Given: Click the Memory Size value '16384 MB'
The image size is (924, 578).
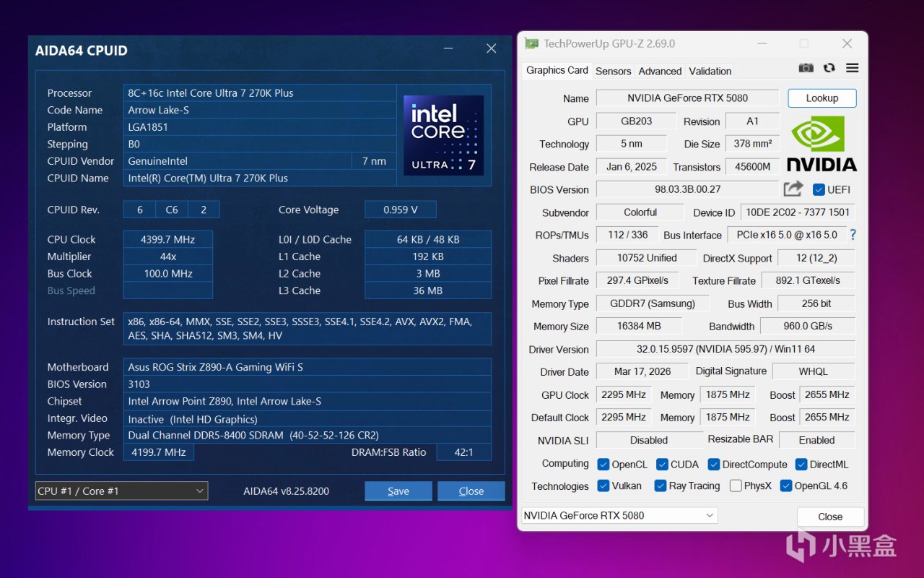Looking at the screenshot, I should 639,326.
